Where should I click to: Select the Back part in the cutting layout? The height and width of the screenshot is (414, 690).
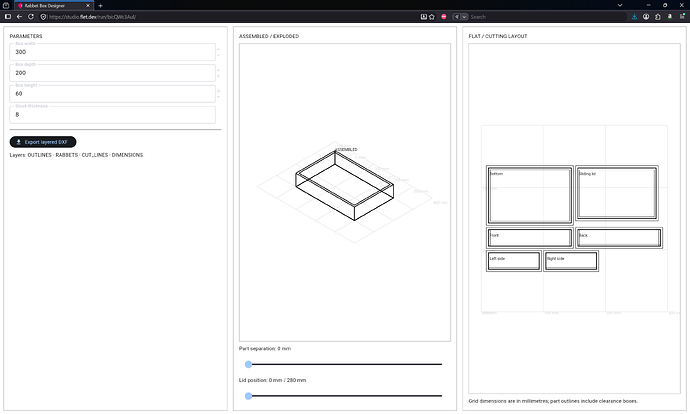619,238
